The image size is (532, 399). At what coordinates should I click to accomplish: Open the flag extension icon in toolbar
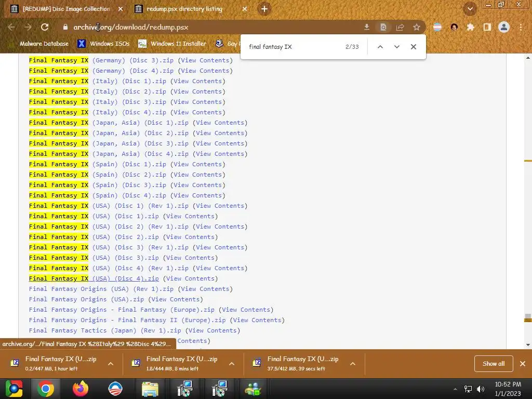click(x=437, y=27)
